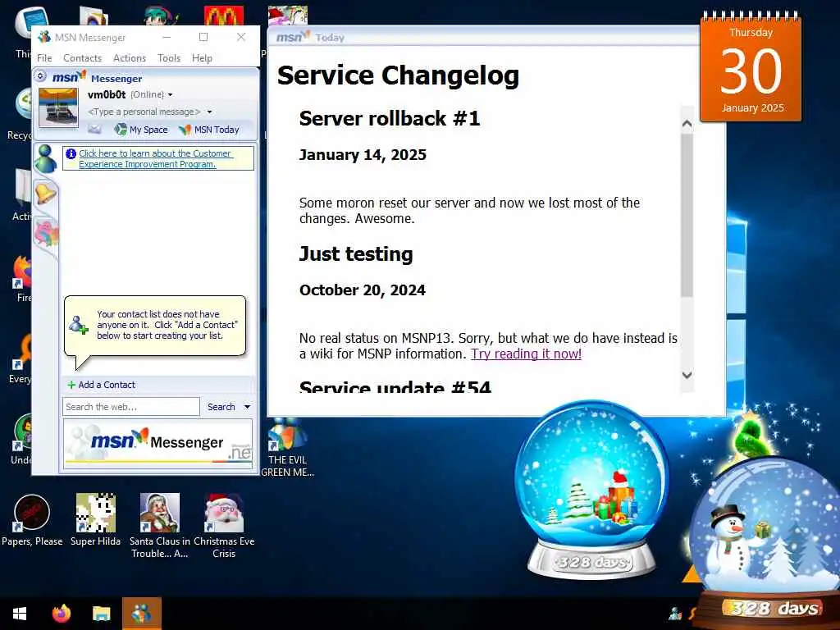Click the orange calendar desktop widget

point(751,67)
